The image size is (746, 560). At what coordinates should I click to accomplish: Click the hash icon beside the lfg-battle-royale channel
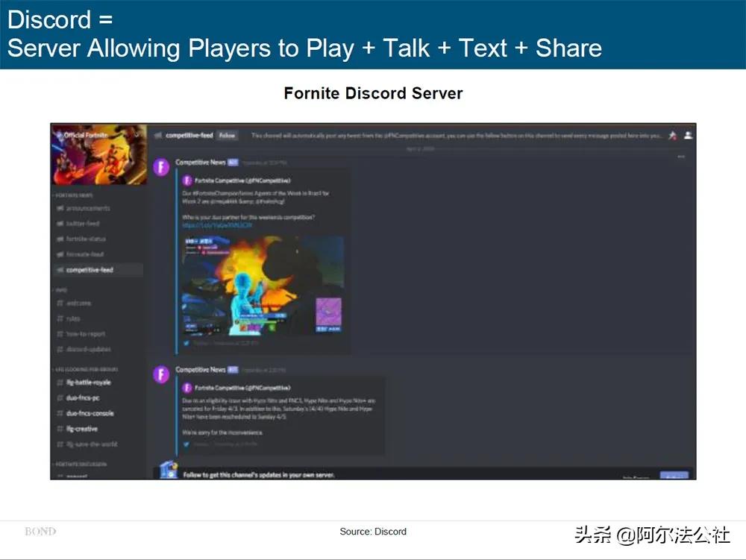pos(60,383)
